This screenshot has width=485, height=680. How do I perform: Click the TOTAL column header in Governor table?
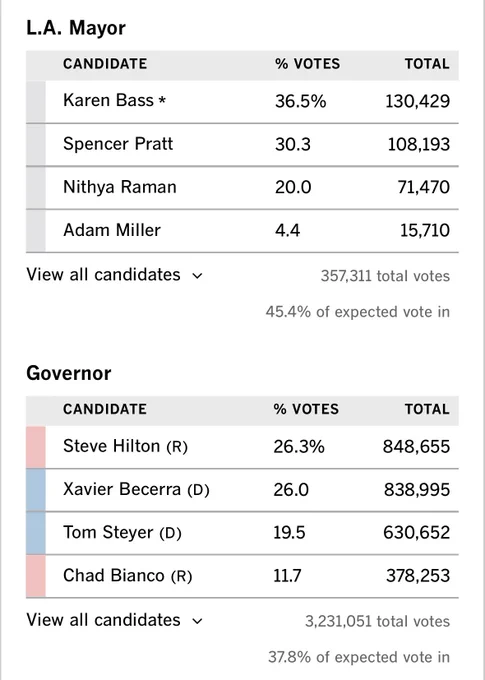coord(427,409)
